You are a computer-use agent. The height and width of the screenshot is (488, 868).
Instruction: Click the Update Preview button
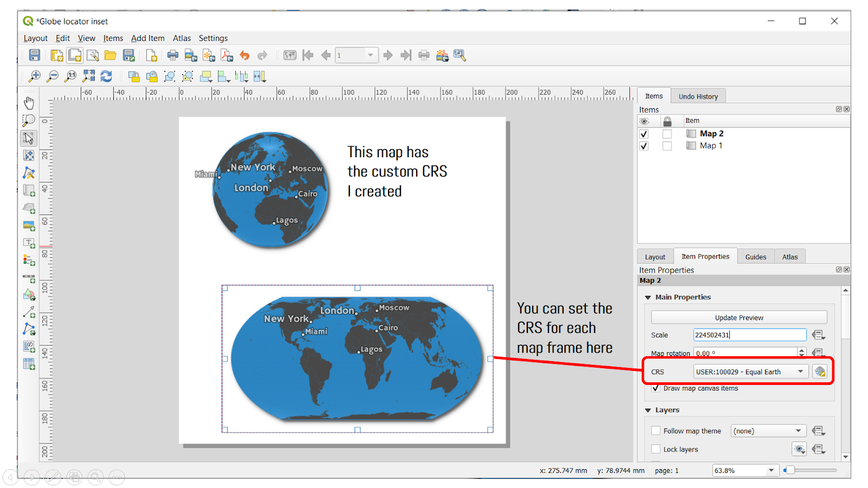pos(739,317)
